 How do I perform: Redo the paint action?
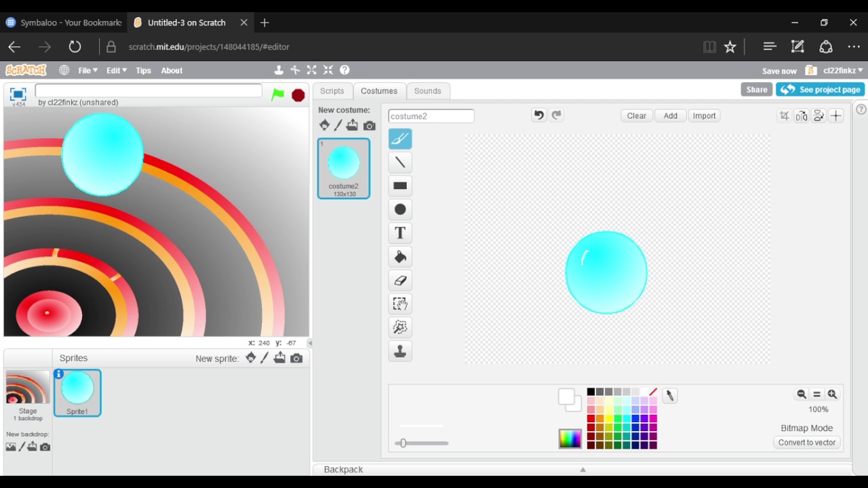coord(557,115)
